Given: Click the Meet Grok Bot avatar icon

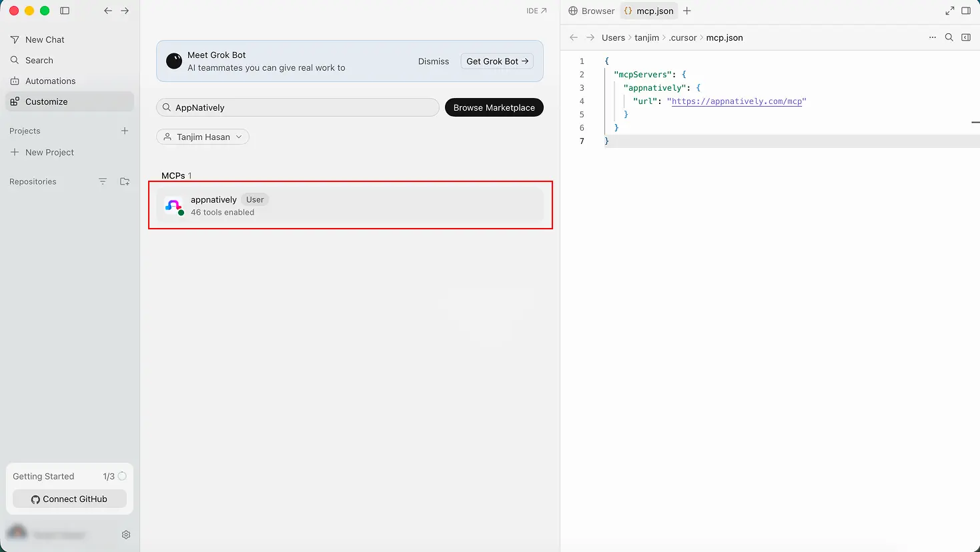Looking at the screenshot, I should (174, 61).
